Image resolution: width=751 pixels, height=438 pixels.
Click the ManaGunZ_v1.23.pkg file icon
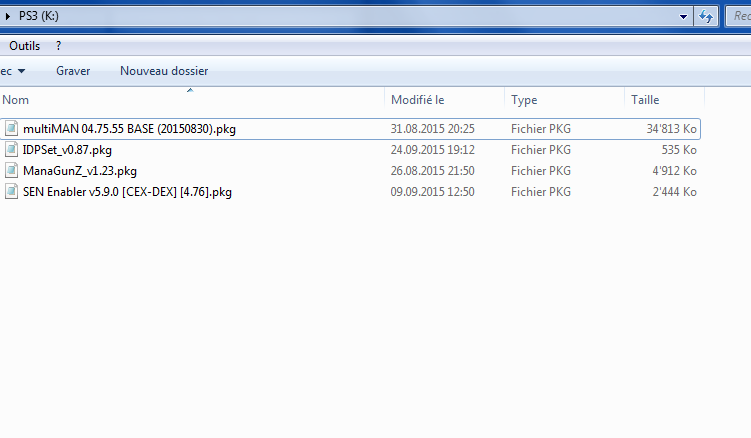click(x=12, y=171)
